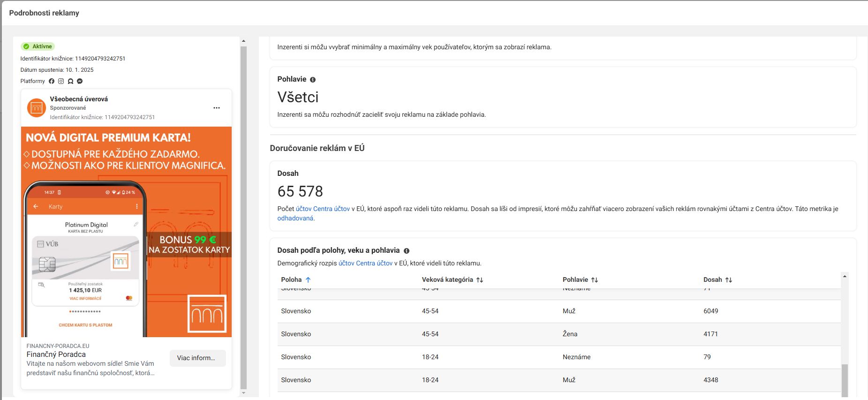
Task: Click scroll-up arrow of the demographic table scrollbar
Action: click(845, 276)
